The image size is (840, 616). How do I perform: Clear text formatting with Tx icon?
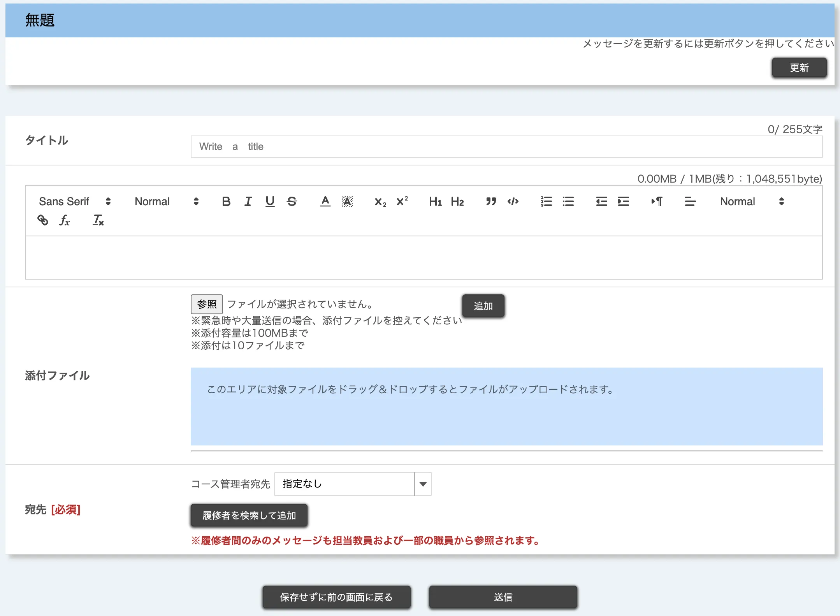pos(98,220)
